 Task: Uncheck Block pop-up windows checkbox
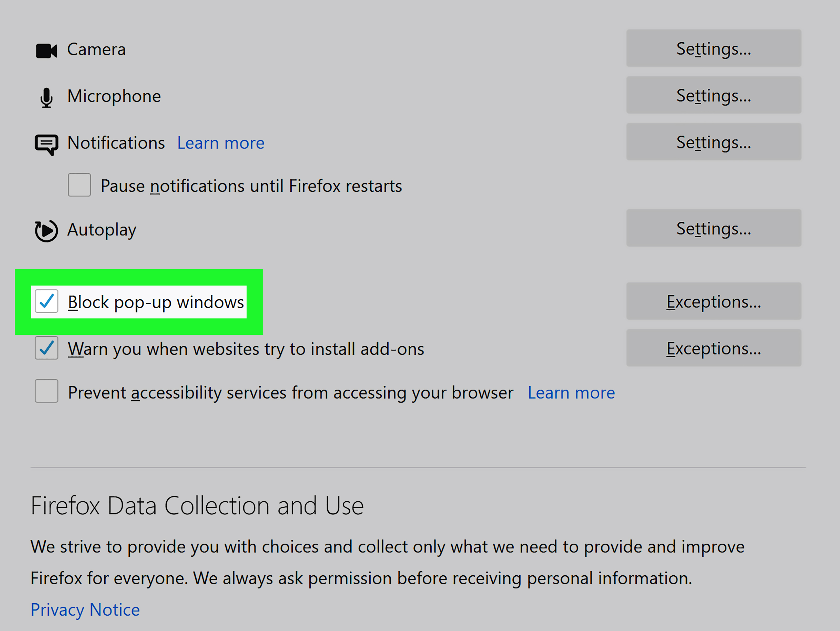point(46,301)
